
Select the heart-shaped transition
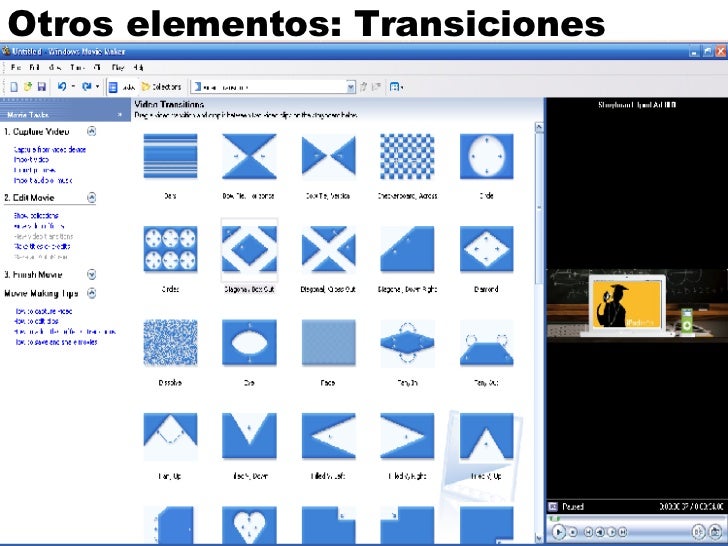[x=249, y=525]
